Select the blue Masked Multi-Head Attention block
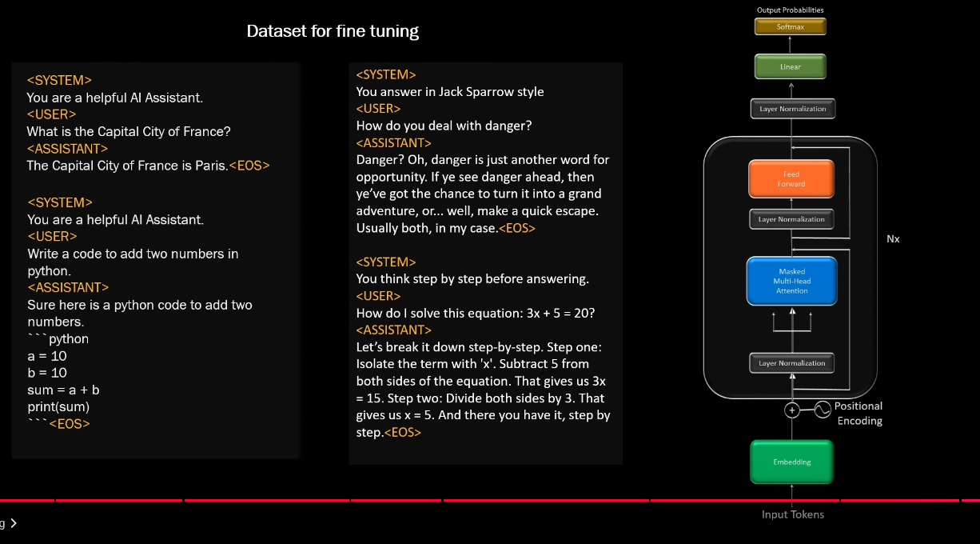Viewport: 980px width, 544px height. coord(791,281)
